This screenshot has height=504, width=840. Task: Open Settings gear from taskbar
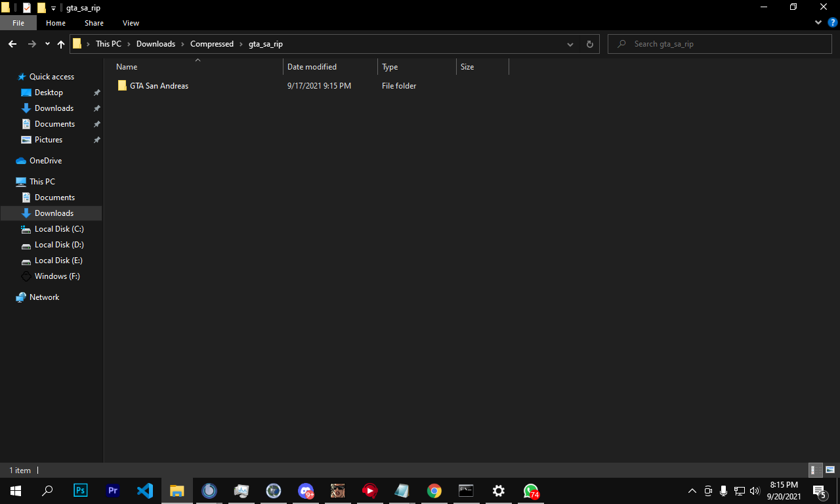tap(498, 491)
